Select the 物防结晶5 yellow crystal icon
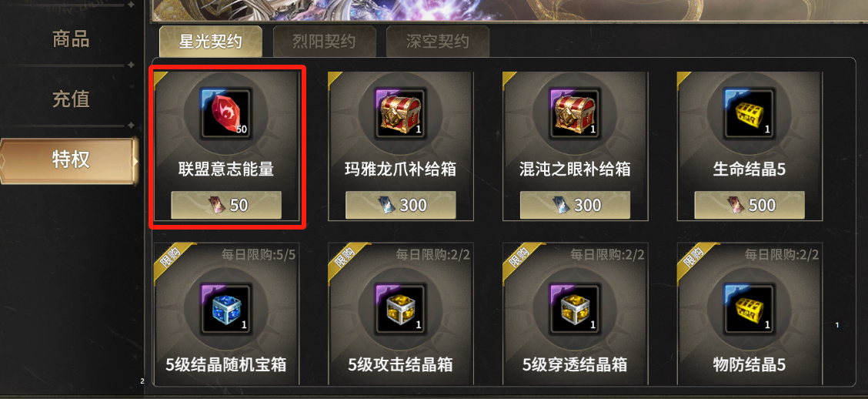The height and width of the screenshot is (399, 868). coord(749,309)
